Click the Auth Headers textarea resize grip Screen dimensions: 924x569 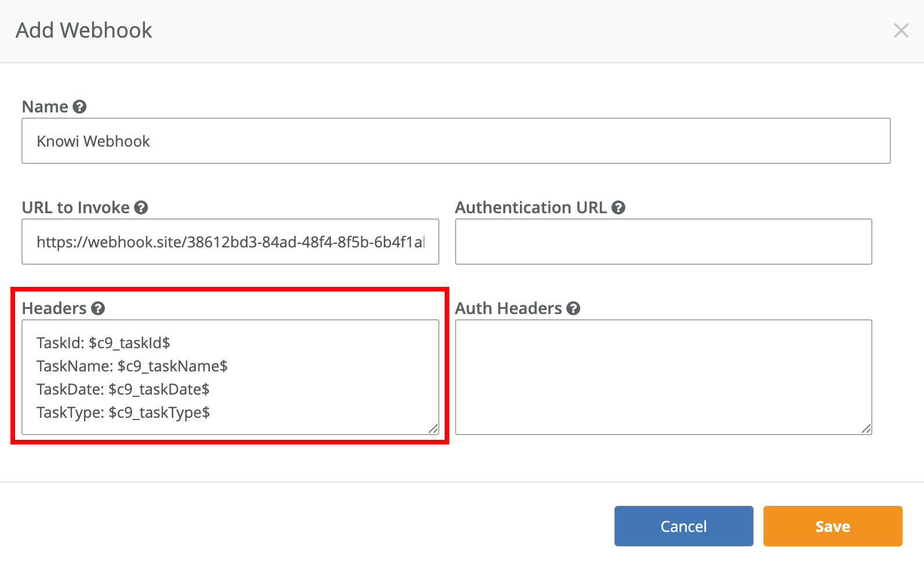pyautogui.click(x=866, y=429)
